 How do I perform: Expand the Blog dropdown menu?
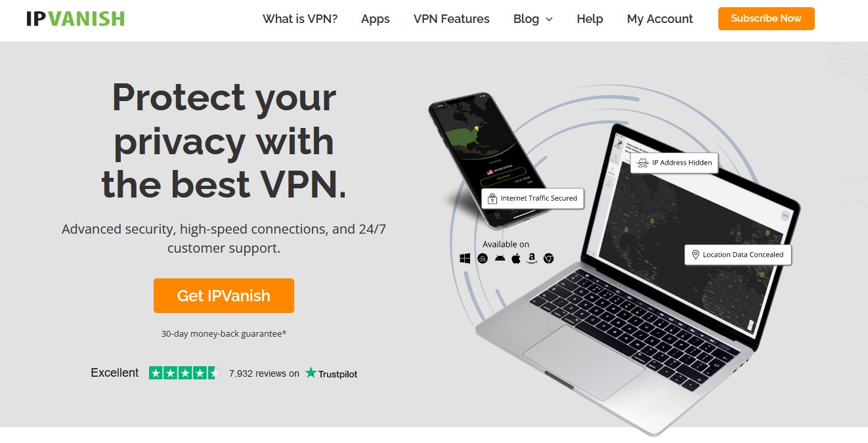[x=533, y=19]
